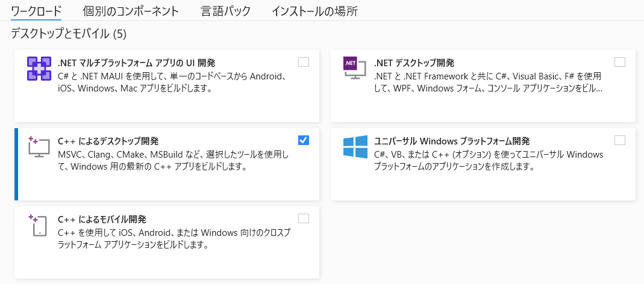Viewport: 644px width, 284px height.
Task: Click the purple .NET desktop development icon
Action: point(355,68)
